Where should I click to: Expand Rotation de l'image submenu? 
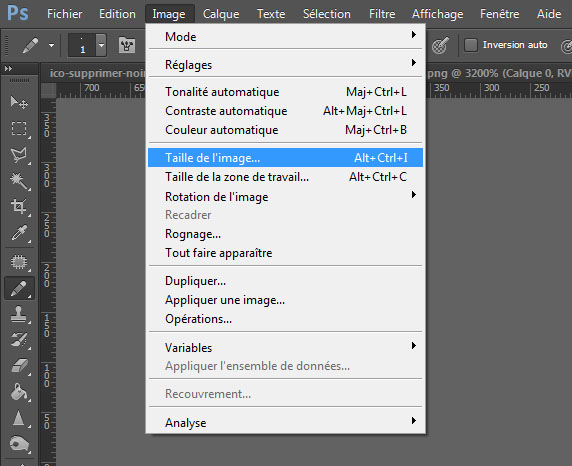tap(285, 196)
